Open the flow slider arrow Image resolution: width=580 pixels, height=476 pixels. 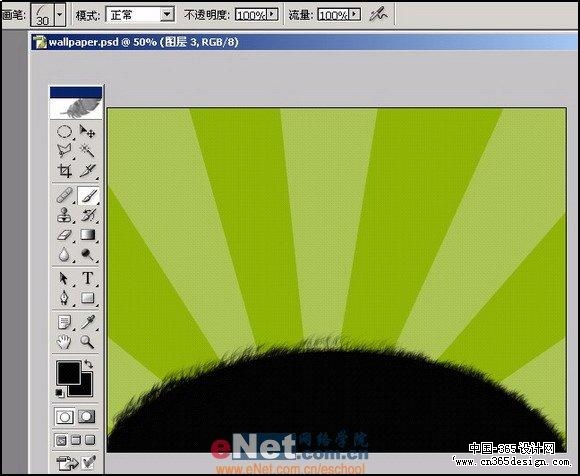[354, 14]
